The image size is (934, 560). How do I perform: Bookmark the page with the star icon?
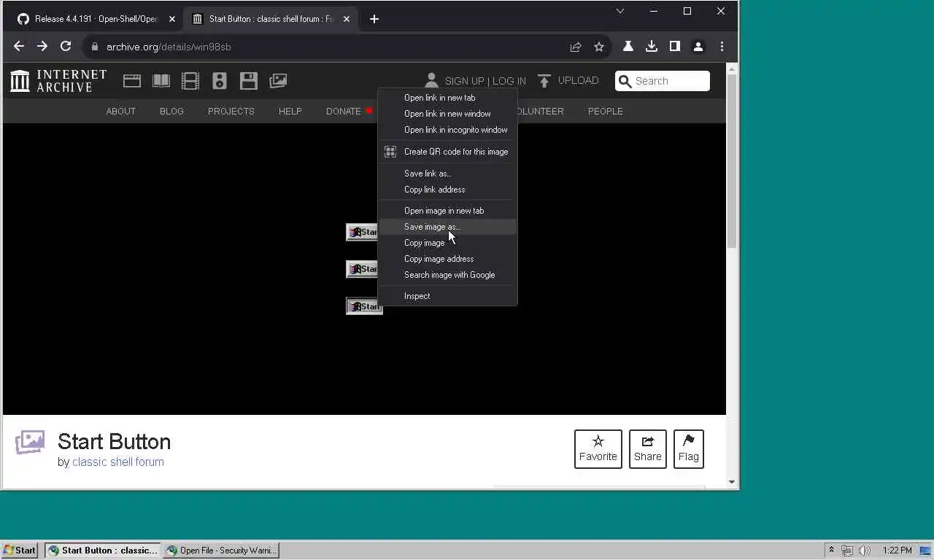pos(599,47)
